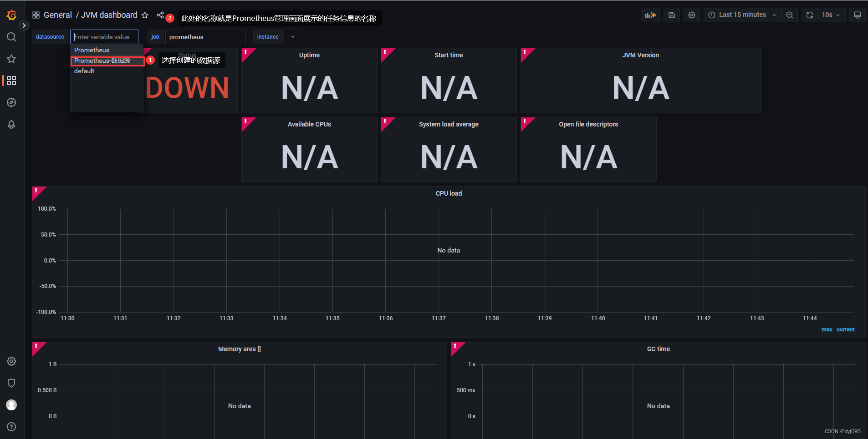Share the dashboard using the share icon

click(x=160, y=15)
